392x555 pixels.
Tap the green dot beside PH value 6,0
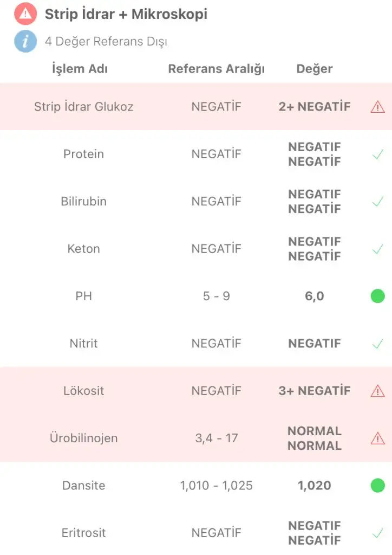tap(377, 296)
